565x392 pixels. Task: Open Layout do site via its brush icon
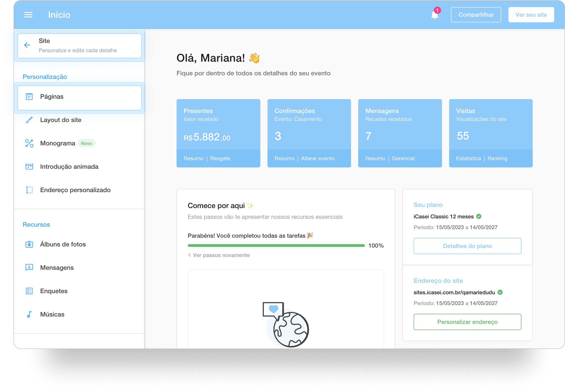29,120
